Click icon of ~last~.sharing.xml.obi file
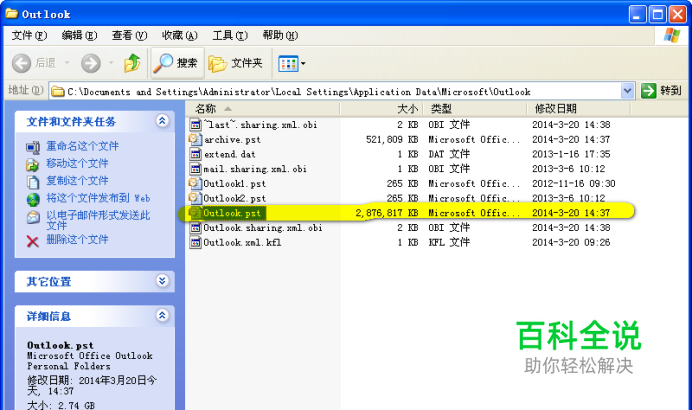 pos(196,124)
